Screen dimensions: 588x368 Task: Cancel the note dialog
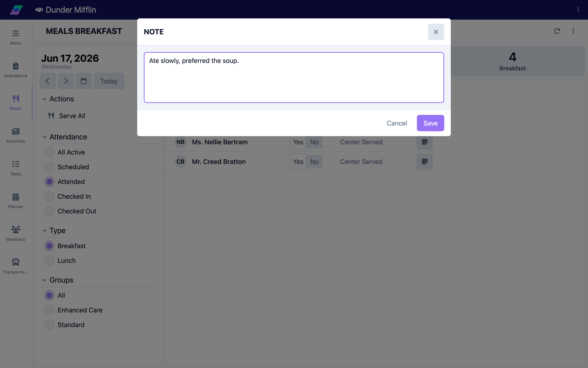coord(397,123)
